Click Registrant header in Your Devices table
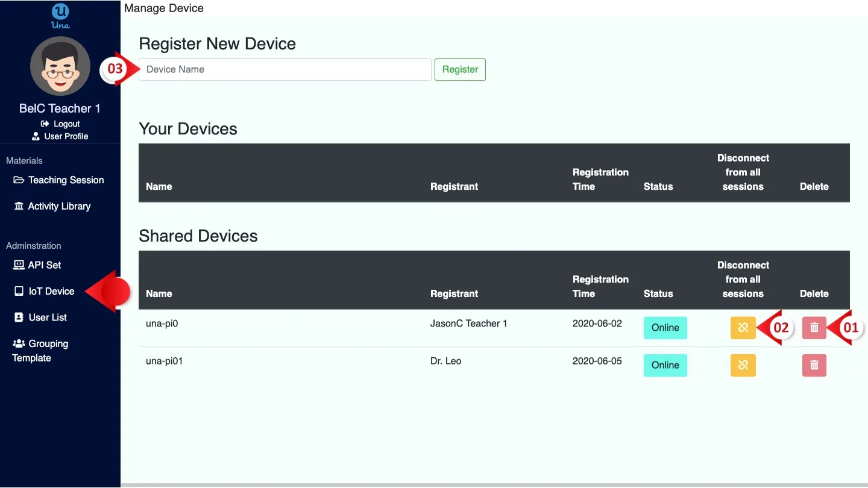868x488 pixels. tap(454, 187)
